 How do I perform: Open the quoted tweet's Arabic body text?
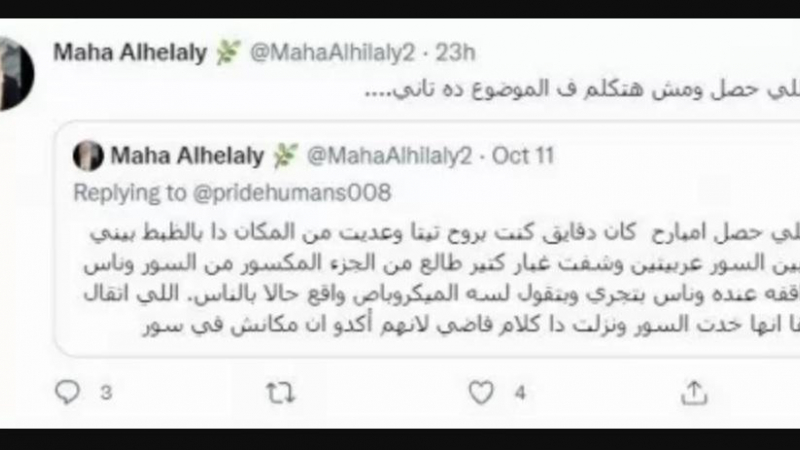tap(442, 279)
